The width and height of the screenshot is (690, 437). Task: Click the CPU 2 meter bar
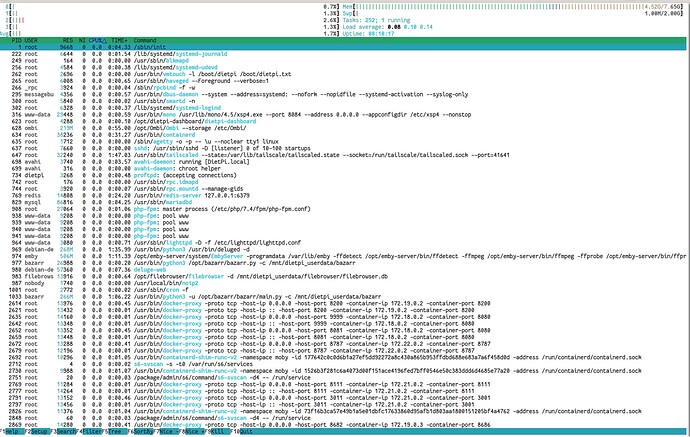[x=174, y=20]
